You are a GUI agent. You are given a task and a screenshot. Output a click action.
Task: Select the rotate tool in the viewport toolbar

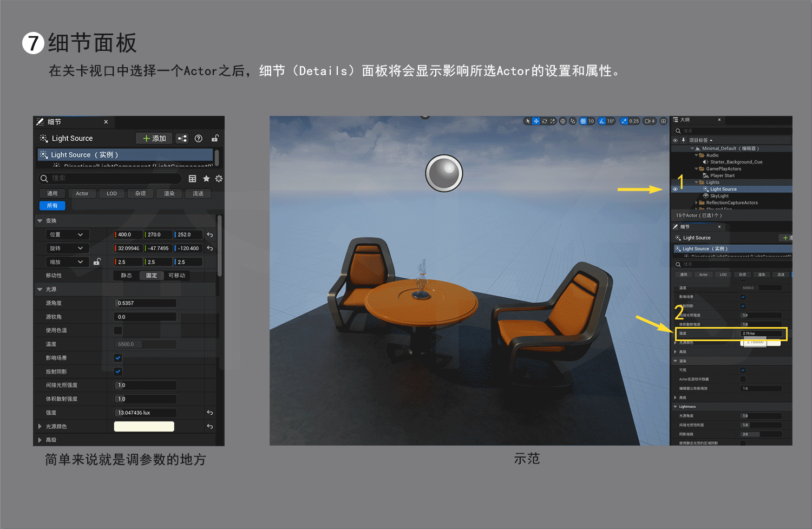[545, 121]
